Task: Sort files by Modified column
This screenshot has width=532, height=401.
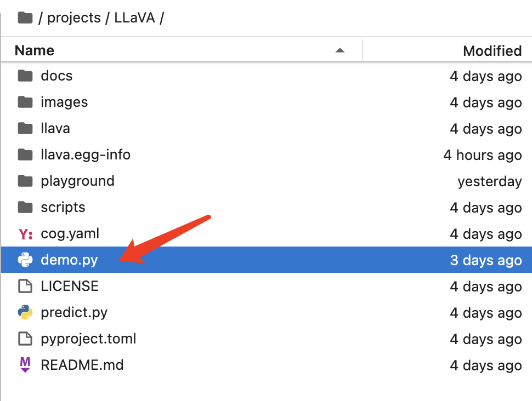Action: [x=492, y=51]
